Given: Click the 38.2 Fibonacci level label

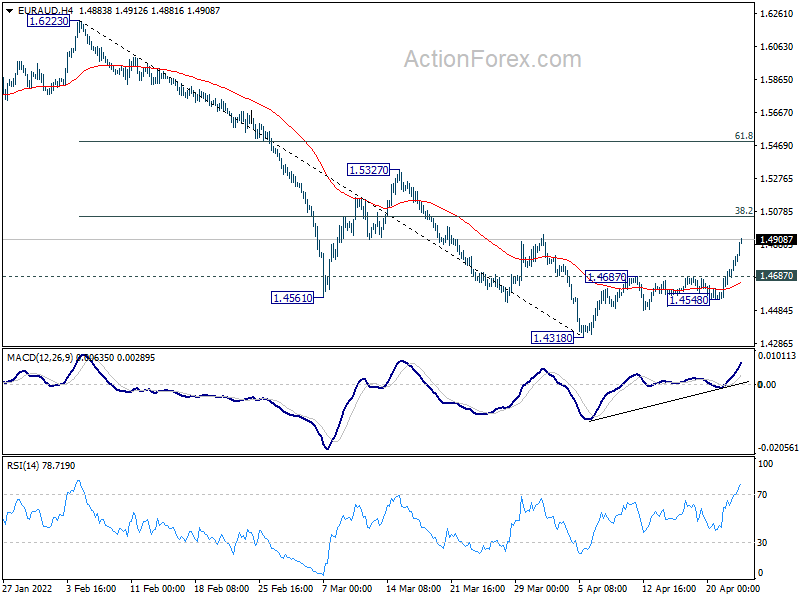Looking at the screenshot, I should 743,211.
